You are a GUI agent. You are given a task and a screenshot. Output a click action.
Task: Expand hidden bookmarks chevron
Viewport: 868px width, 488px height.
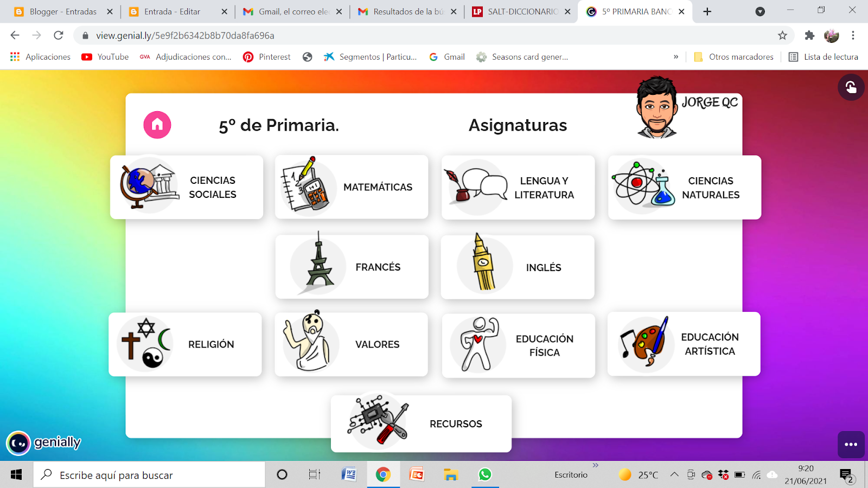tap(676, 57)
